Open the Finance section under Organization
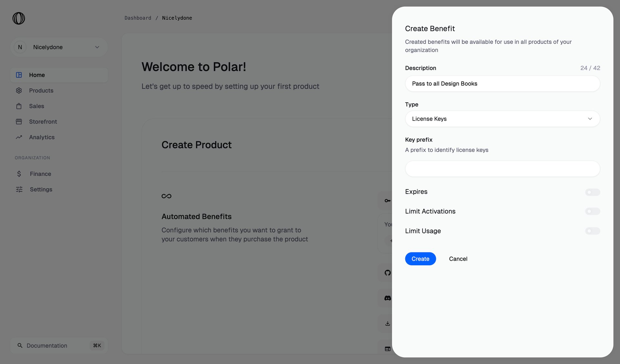This screenshot has width=620, height=364. [x=40, y=174]
